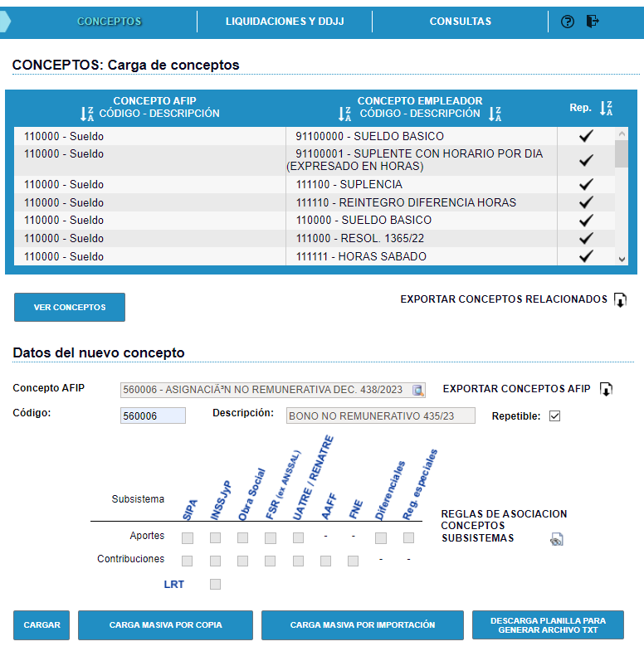Check Contribuciones FNE checkbox
Image resolution: width=644 pixels, height=656 pixels.
pos(353,561)
